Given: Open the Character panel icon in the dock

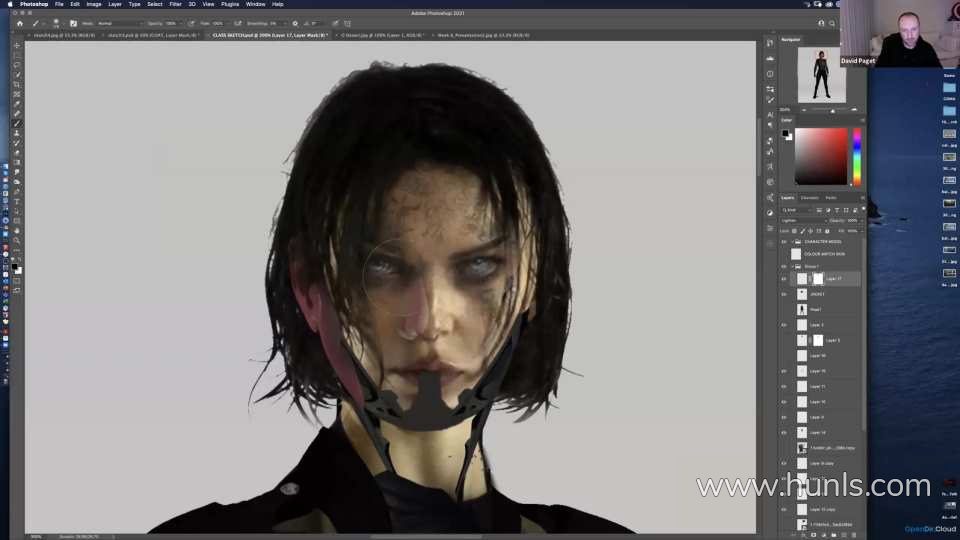Looking at the screenshot, I should coord(770,114).
